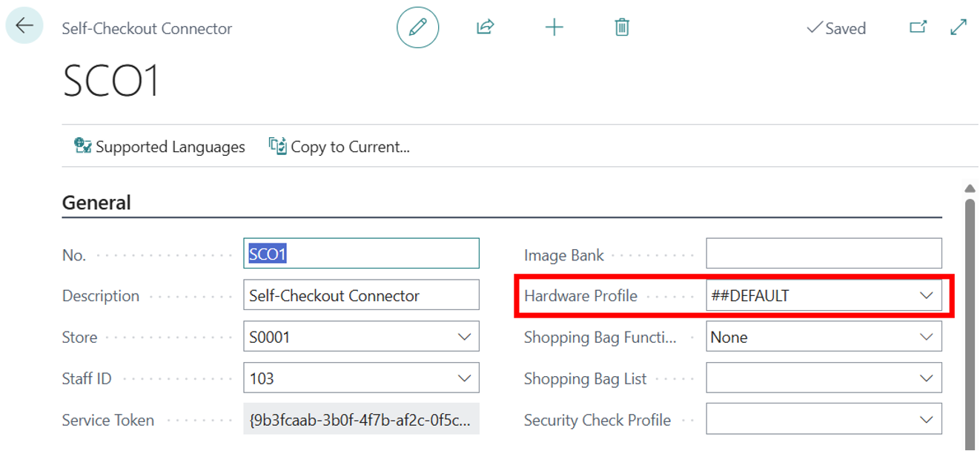
Task: Expand the Hardware Profile dropdown
Action: pos(926,295)
